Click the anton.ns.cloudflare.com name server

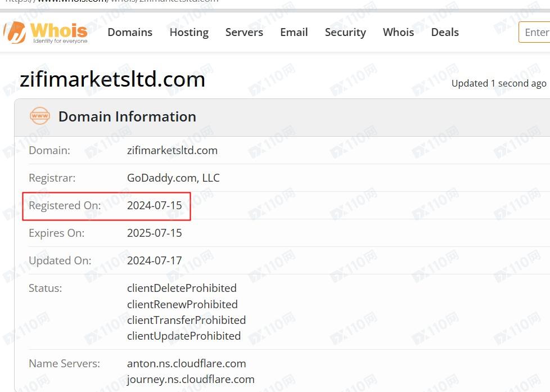point(186,363)
